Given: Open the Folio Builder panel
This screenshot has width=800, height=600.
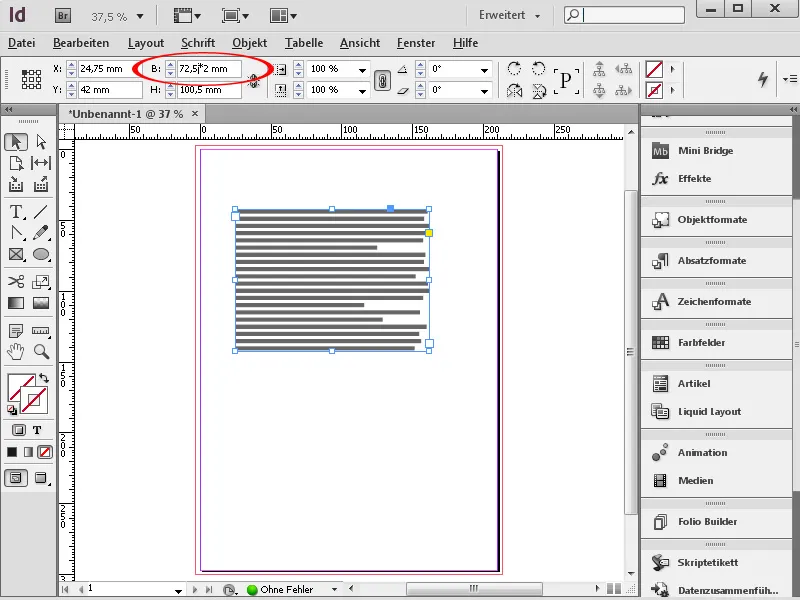Looking at the screenshot, I should coord(693,522).
